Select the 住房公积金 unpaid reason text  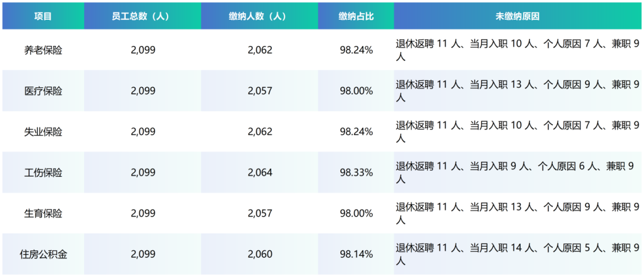coord(518,254)
